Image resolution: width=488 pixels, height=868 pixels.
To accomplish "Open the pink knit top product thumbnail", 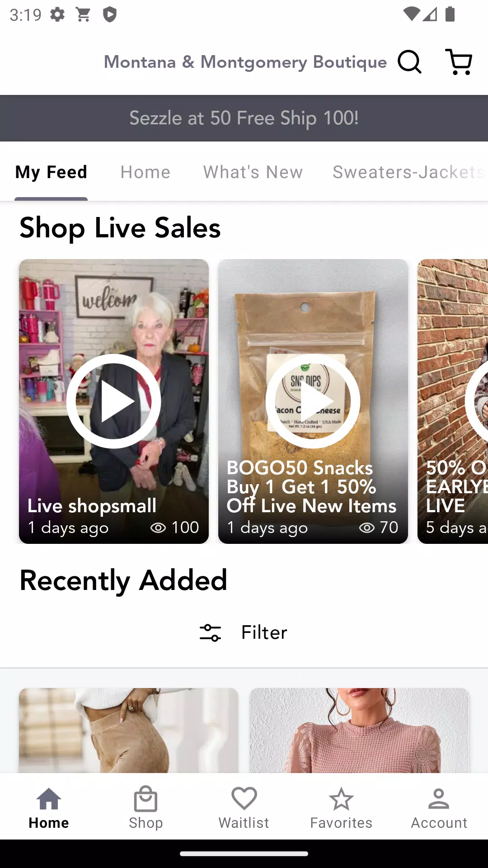I will point(360,730).
